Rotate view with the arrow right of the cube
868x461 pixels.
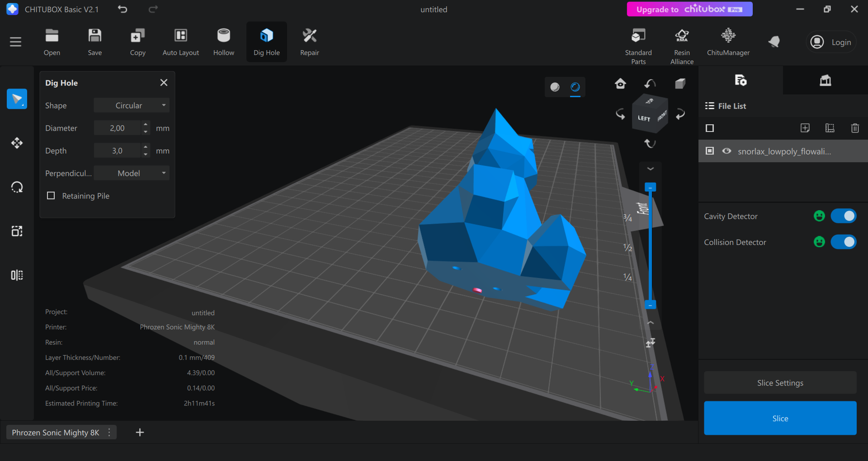tap(680, 114)
